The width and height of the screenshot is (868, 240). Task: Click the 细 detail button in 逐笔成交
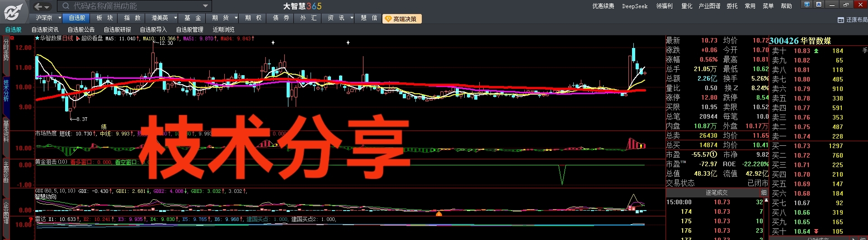pos(764,192)
